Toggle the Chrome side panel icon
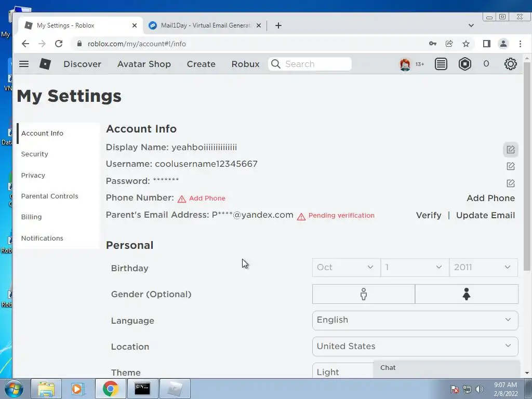Viewport: 532px width, 399px height. click(486, 44)
